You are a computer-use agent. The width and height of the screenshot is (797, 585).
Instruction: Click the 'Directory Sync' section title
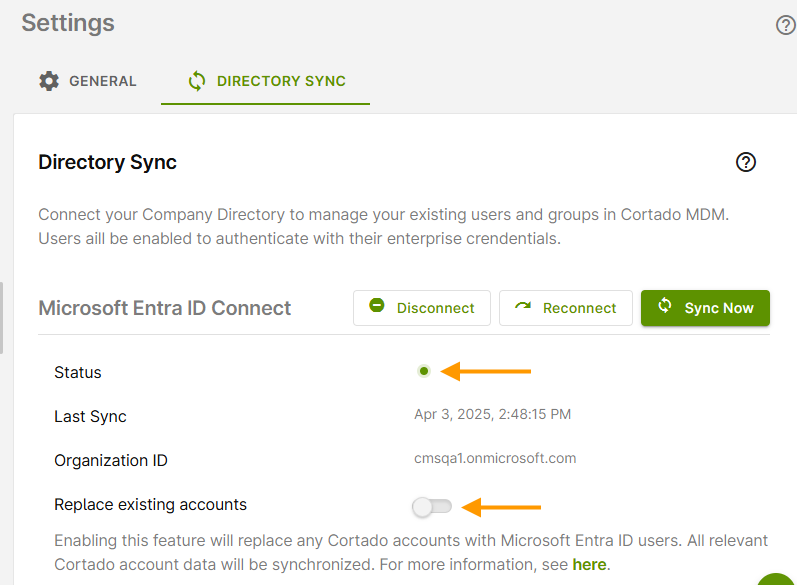click(x=107, y=162)
